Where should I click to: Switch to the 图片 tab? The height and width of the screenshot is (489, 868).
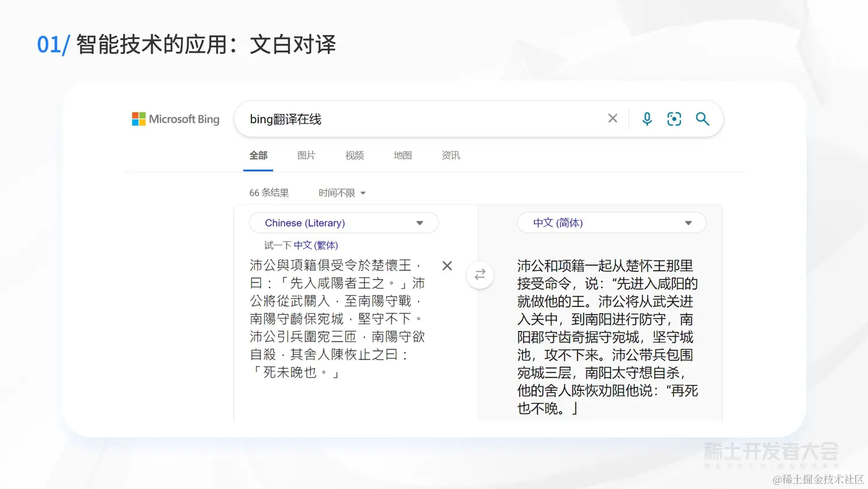[x=307, y=156]
